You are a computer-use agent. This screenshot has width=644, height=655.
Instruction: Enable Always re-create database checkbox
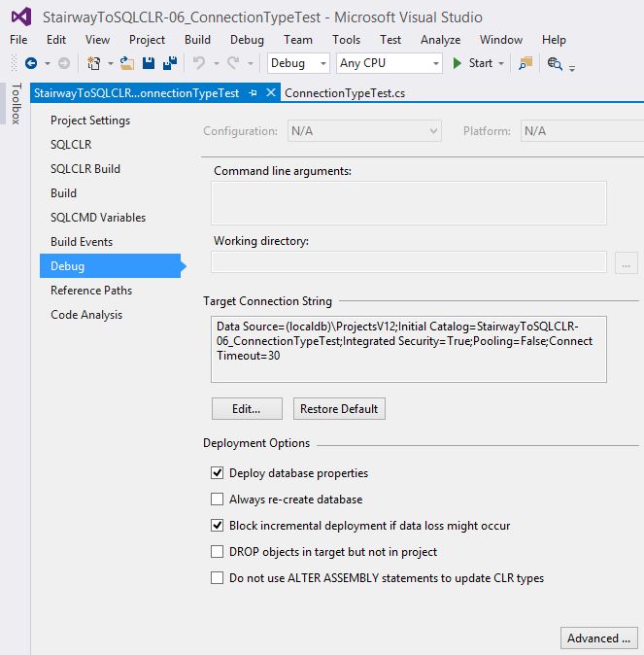tap(217, 500)
